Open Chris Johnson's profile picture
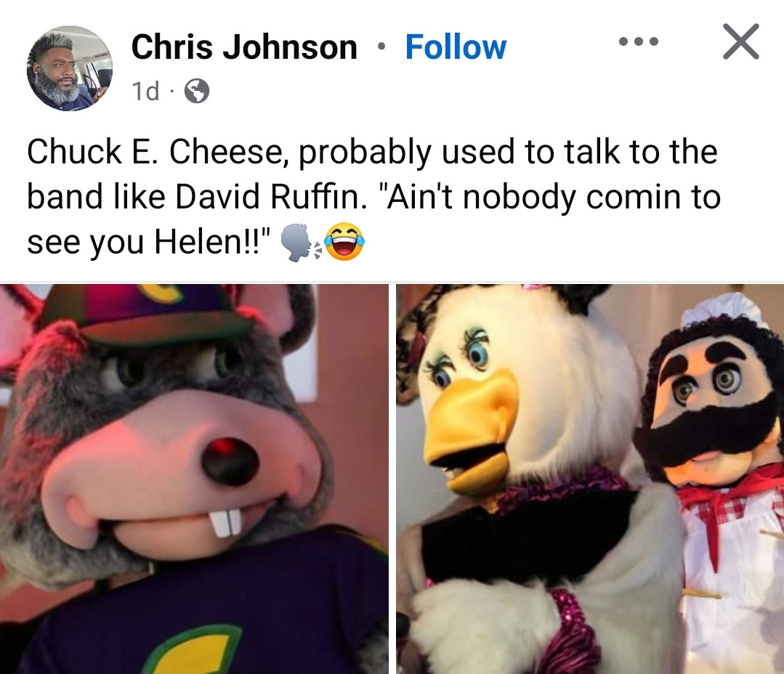 (x=70, y=68)
